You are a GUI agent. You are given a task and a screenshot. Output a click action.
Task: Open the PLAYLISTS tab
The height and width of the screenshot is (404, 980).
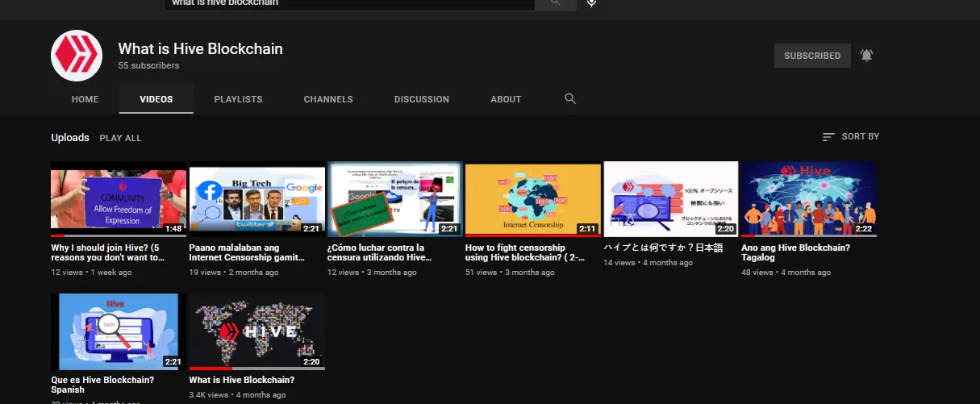coord(238,99)
